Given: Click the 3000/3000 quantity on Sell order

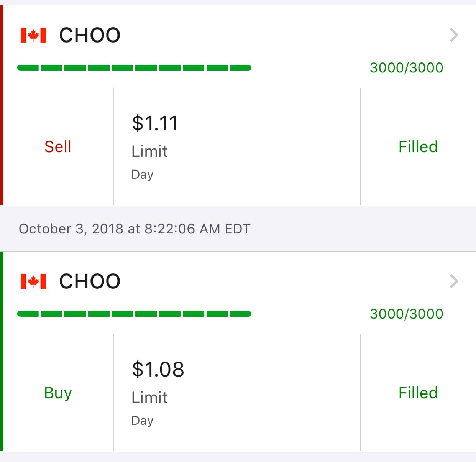Looking at the screenshot, I should pos(406,68).
